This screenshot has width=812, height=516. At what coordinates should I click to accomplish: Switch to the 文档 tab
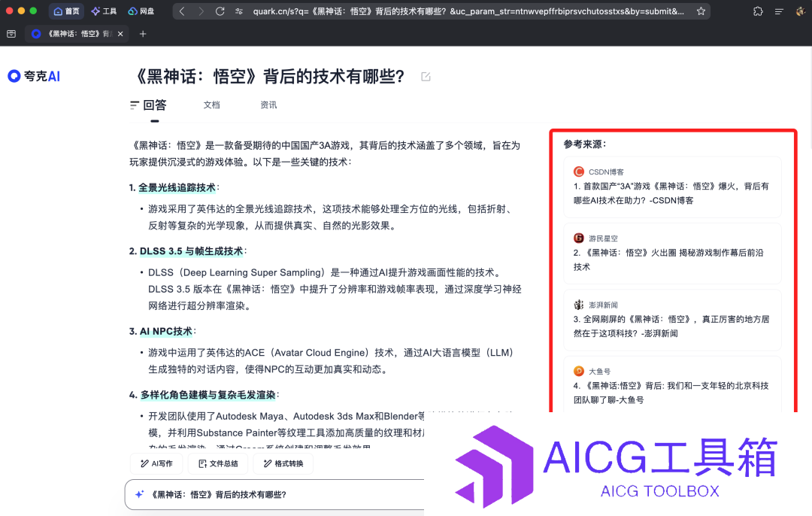pos(212,105)
